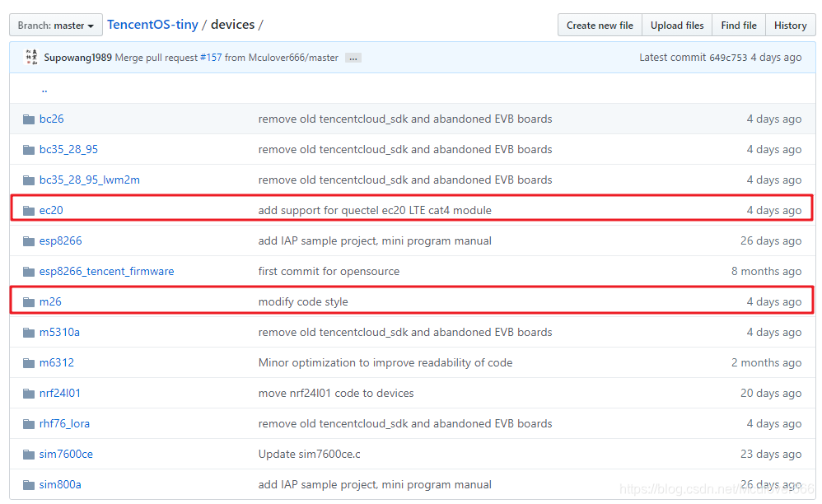Open the ec20 folder link
Viewport: 822px width, 504px height.
[x=51, y=210]
